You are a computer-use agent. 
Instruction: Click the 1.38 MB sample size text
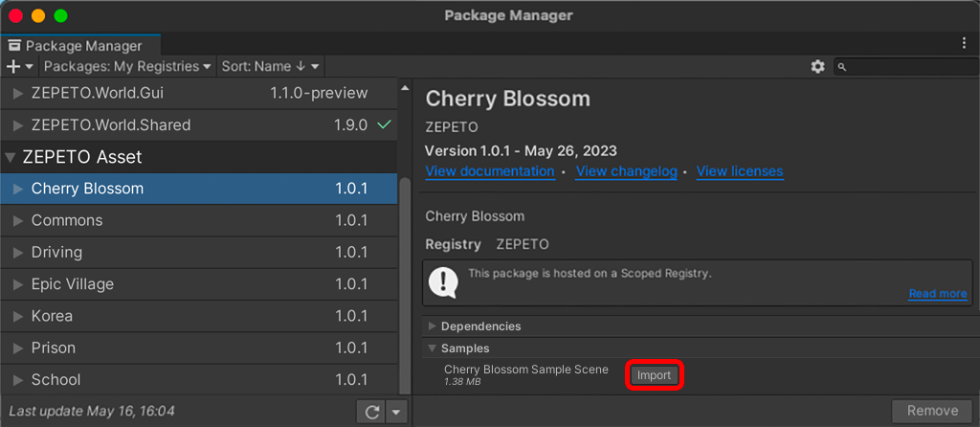tap(462, 381)
